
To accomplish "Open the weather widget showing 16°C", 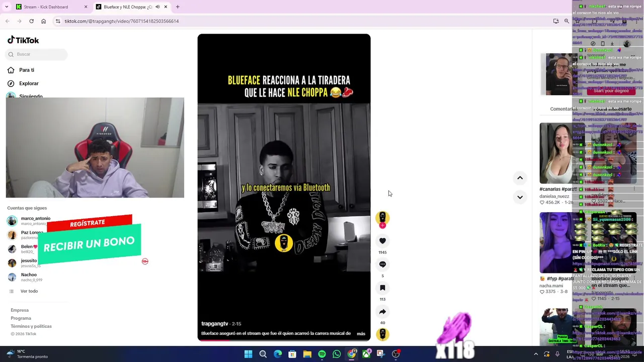I will coord(28,354).
